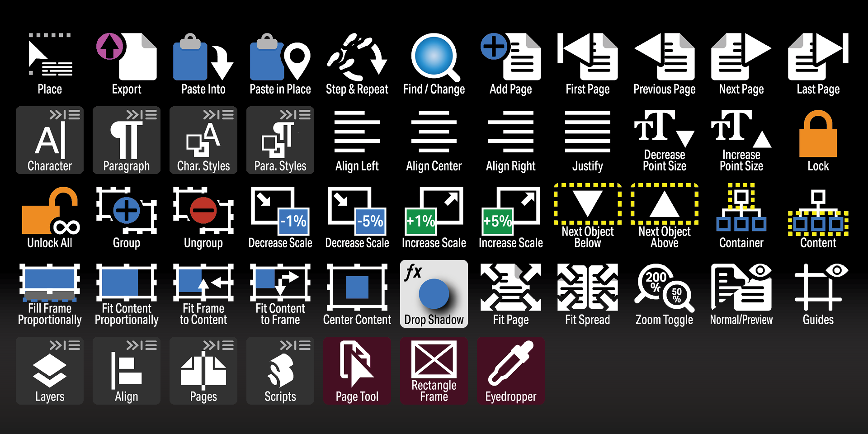The width and height of the screenshot is (868, 434).
Task: Click the Unlock All icon
Action: point(50,211)
